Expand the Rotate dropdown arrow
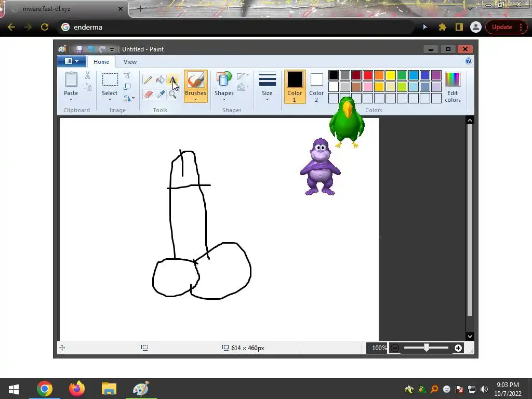532x399 pixels. coord(134,98)
